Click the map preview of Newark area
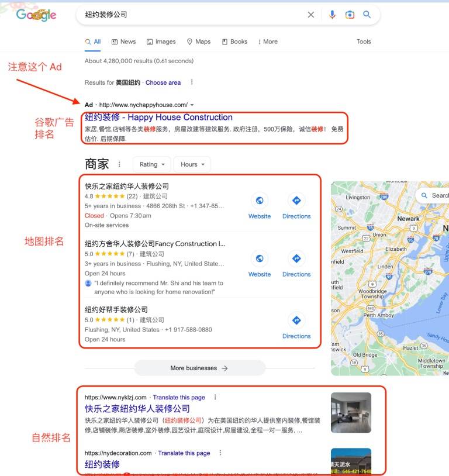Viewport: 449px width, 476px height. coord(390,278)
